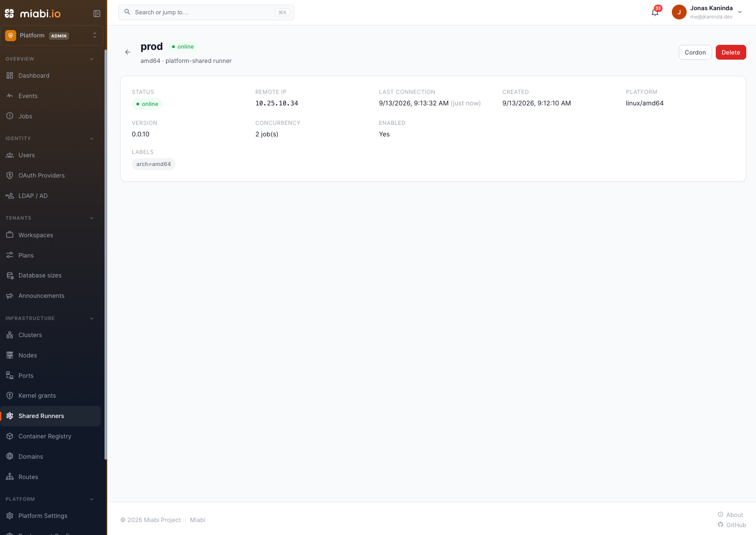Click user avatar J
The height and width of the screenshot is (535, 756).
tap(679, 12)
